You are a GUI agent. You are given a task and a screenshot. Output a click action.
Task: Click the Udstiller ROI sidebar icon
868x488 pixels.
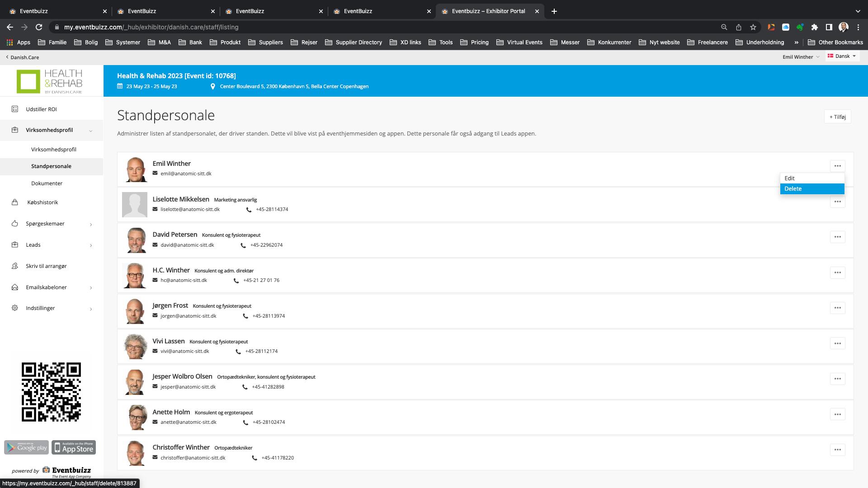[x=15, y=109]
